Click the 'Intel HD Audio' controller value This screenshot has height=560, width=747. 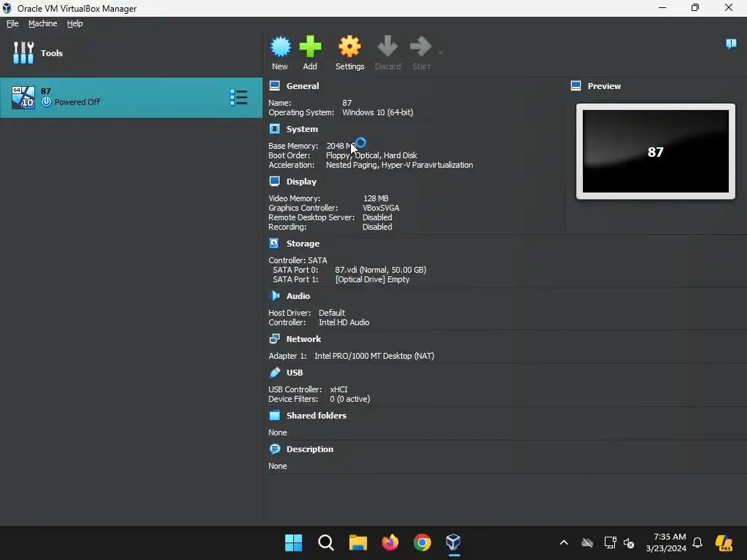344,322
